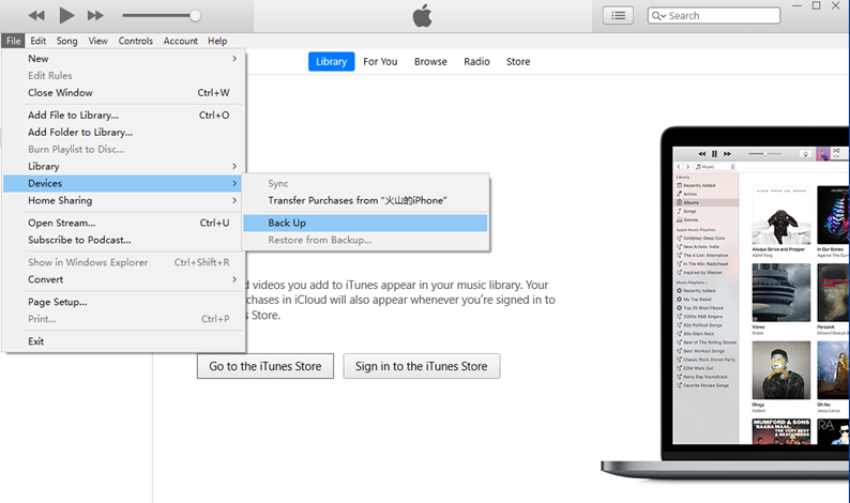Open the View menu
This screenshot has width=850, height=503.
tap(98, 41)
